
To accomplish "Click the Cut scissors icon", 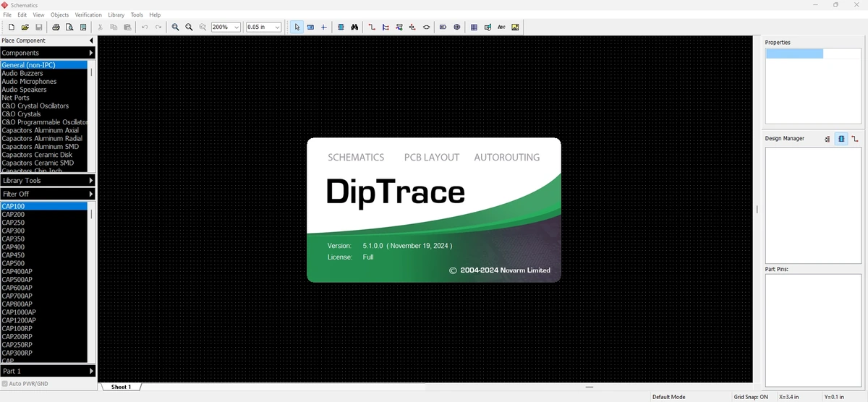I will [x=100, y=27].
